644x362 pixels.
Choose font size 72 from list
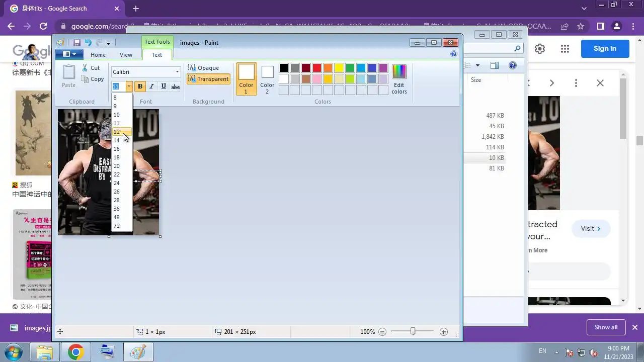tap(122, 226)
